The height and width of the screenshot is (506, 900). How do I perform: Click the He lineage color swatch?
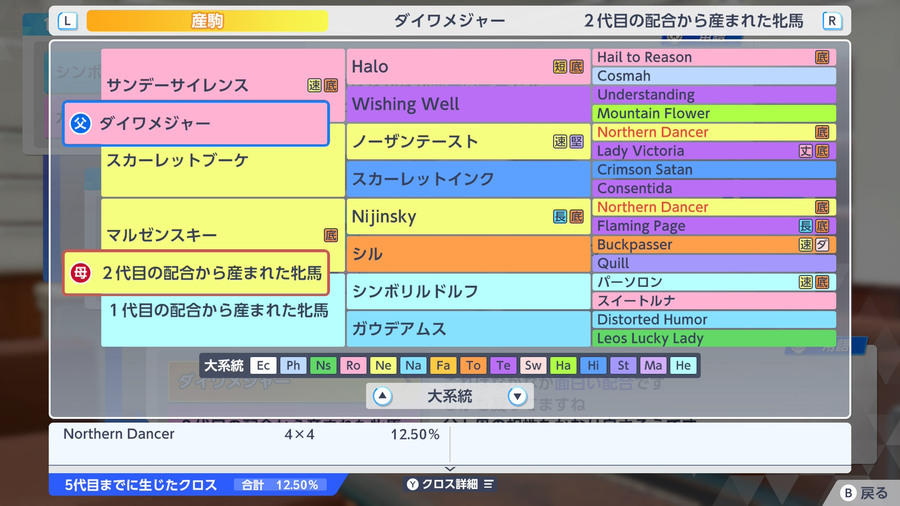coord(683,365)
